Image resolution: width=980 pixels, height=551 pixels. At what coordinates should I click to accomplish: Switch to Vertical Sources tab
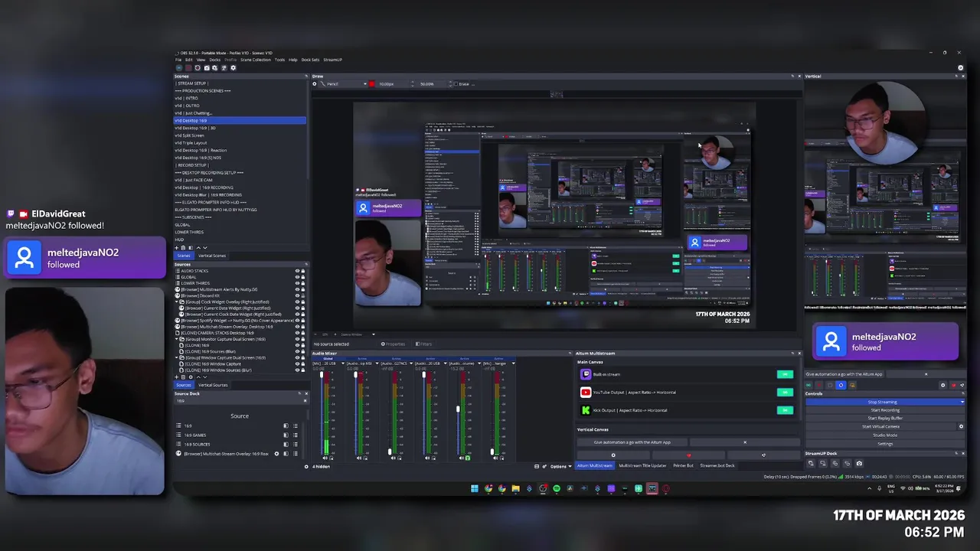pos(213,385)
